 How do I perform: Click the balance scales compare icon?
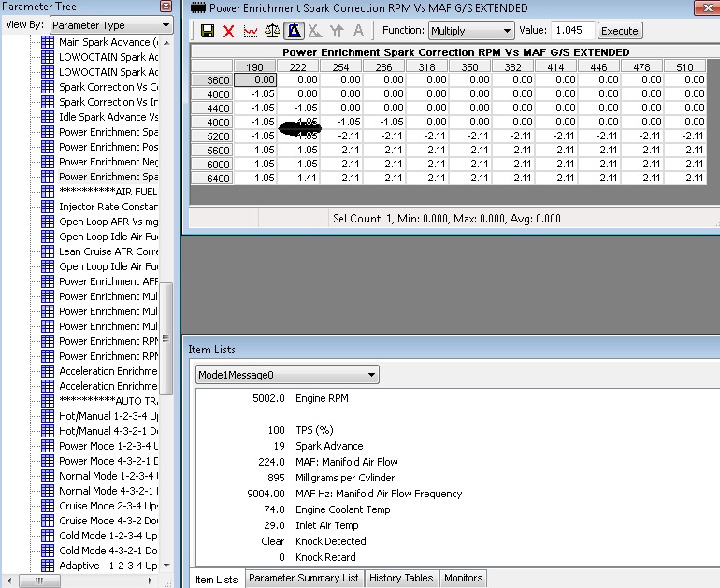pos(272,31)
